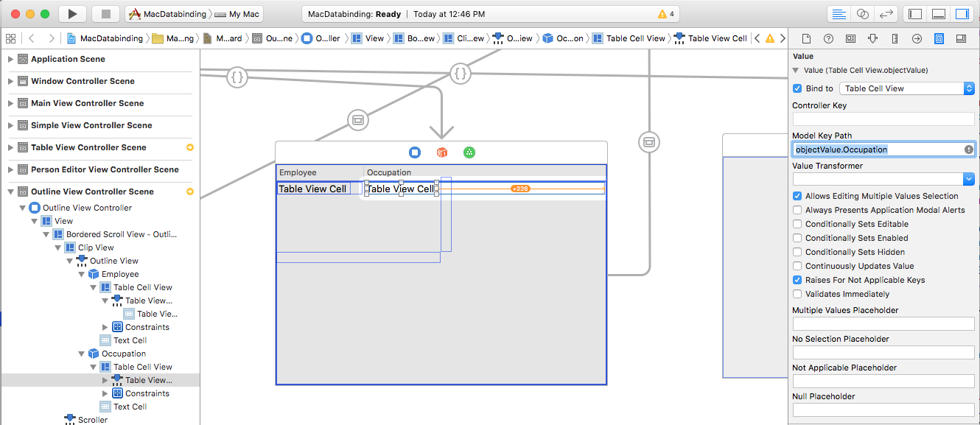
Task: Open the Identity inspector
Action: coord(850,38)
